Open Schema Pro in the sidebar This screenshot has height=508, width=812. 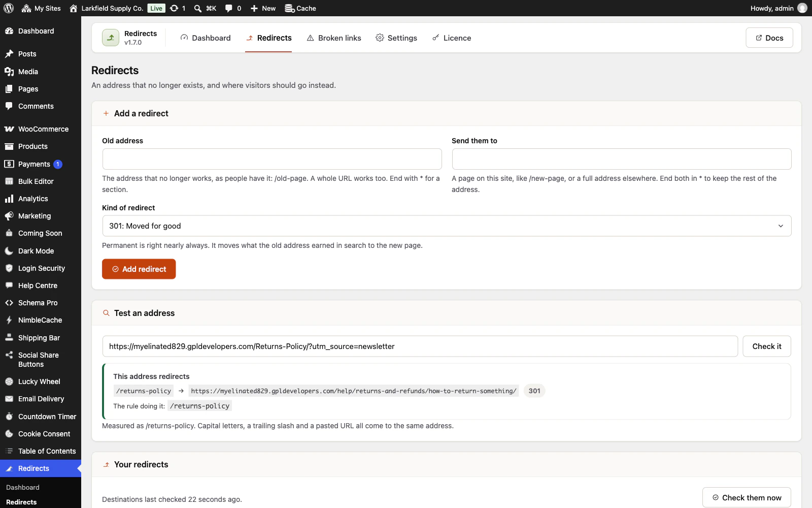tap(41, 303)
